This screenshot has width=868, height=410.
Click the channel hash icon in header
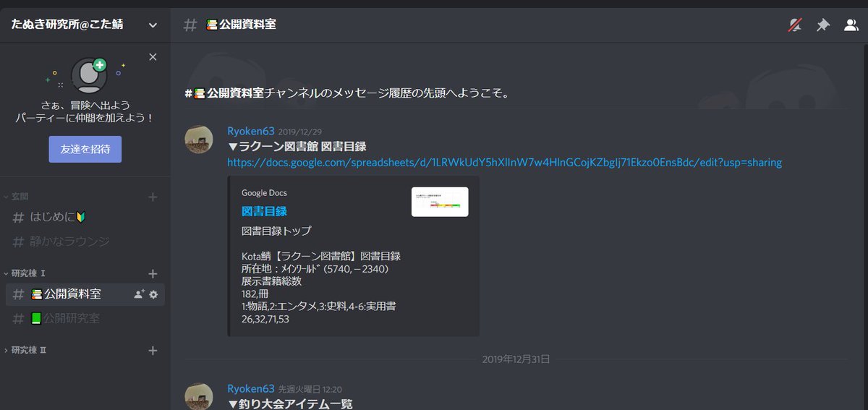tap(190, 25)
